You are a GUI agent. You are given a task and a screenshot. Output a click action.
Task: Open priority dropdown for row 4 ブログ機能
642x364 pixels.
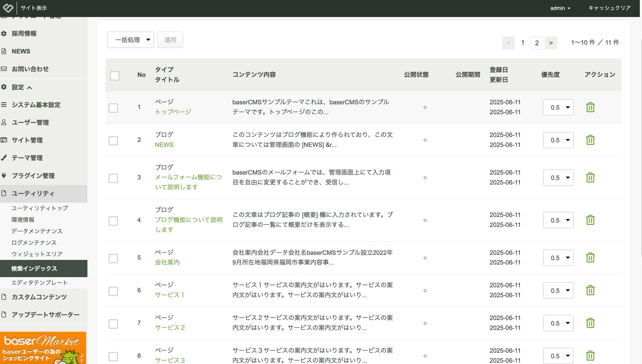[x=558, y=220]
